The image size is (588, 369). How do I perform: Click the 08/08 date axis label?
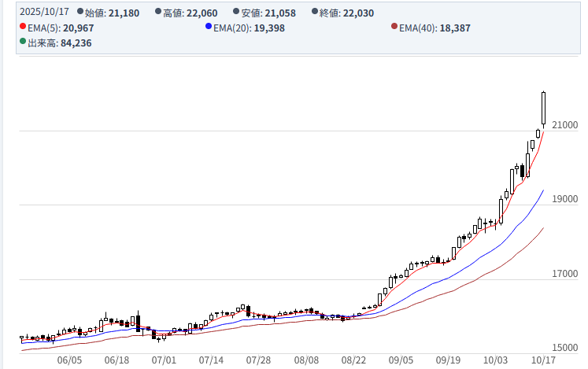306,360
